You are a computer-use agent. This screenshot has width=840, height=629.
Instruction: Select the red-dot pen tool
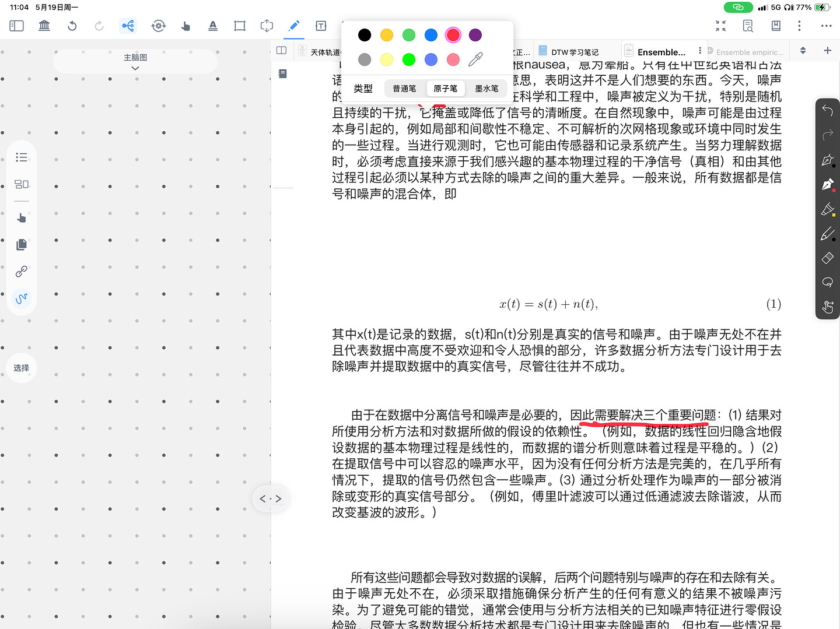(827, 185)
